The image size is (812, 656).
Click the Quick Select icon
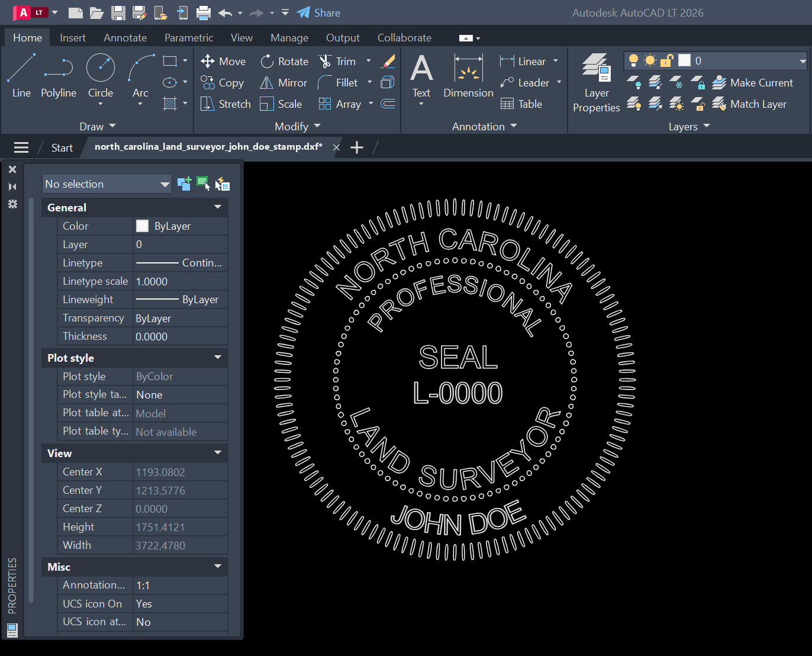click(x=222, y=184)
